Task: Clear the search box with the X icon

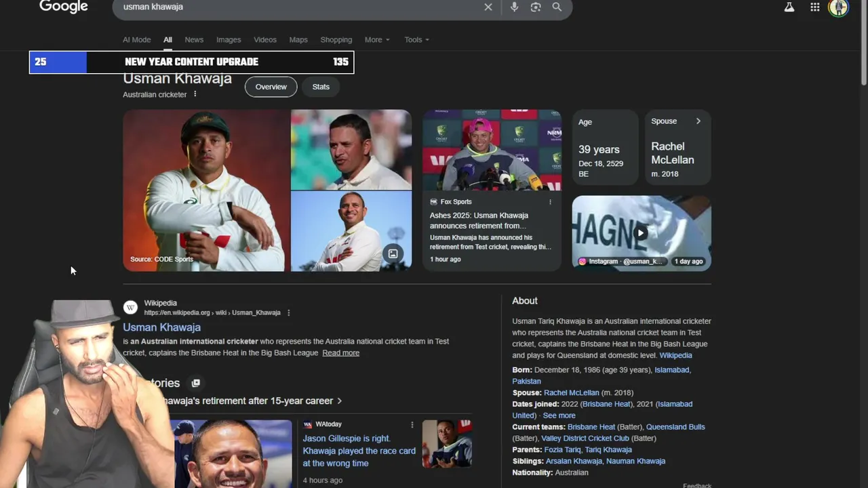Action: tap(488, 7)
